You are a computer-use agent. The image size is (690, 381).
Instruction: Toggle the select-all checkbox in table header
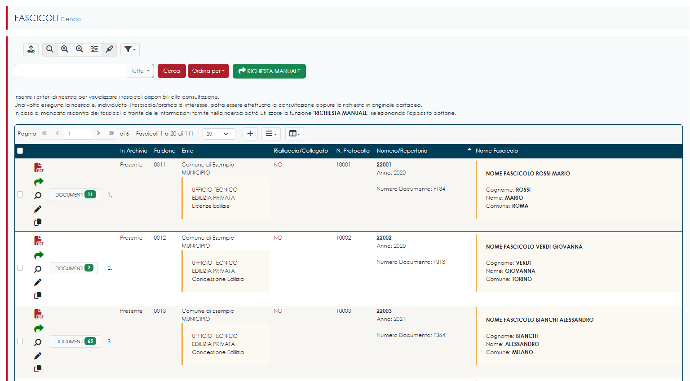[20, 151]
